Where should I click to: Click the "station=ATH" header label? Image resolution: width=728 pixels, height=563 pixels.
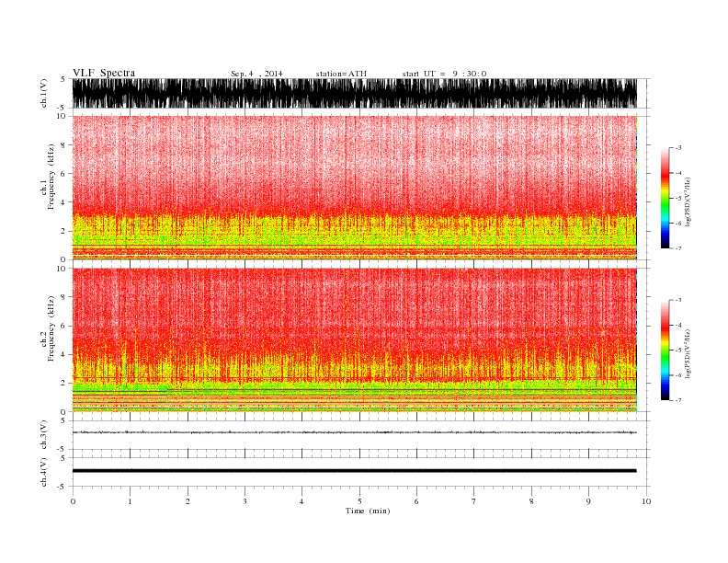point(341,74)
